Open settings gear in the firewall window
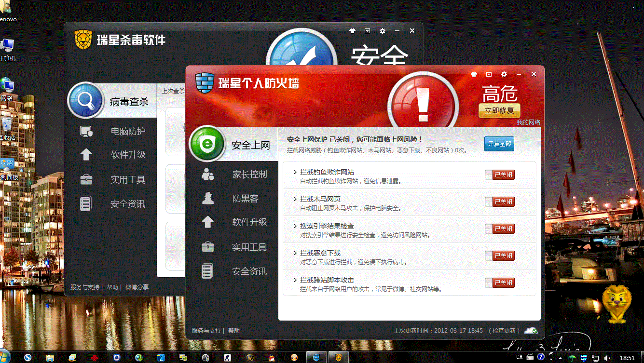 (504, 74)
